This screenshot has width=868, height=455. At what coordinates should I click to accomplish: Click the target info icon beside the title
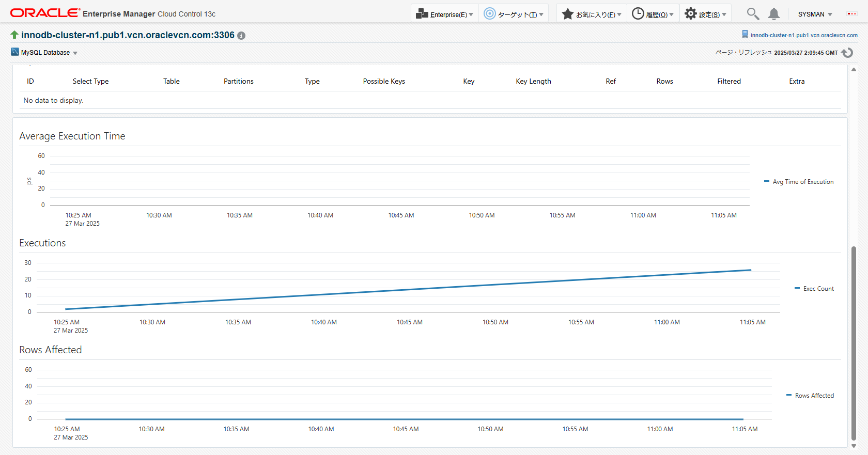coord(241,36)
